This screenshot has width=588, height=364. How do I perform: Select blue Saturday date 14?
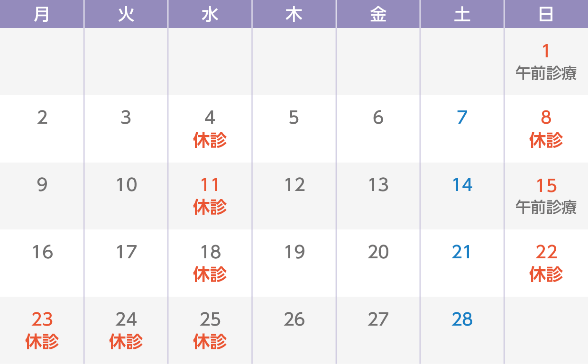tap(462, 185)
